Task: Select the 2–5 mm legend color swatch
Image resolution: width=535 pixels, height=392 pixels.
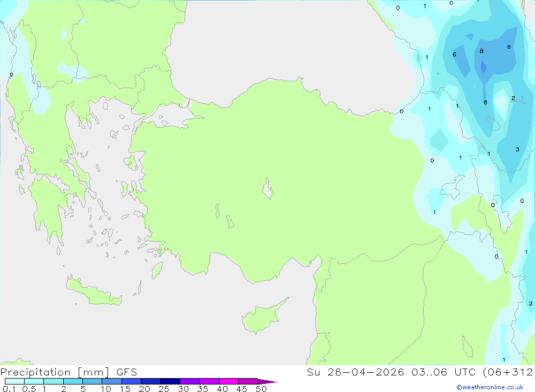Action: tap(73, 381)
